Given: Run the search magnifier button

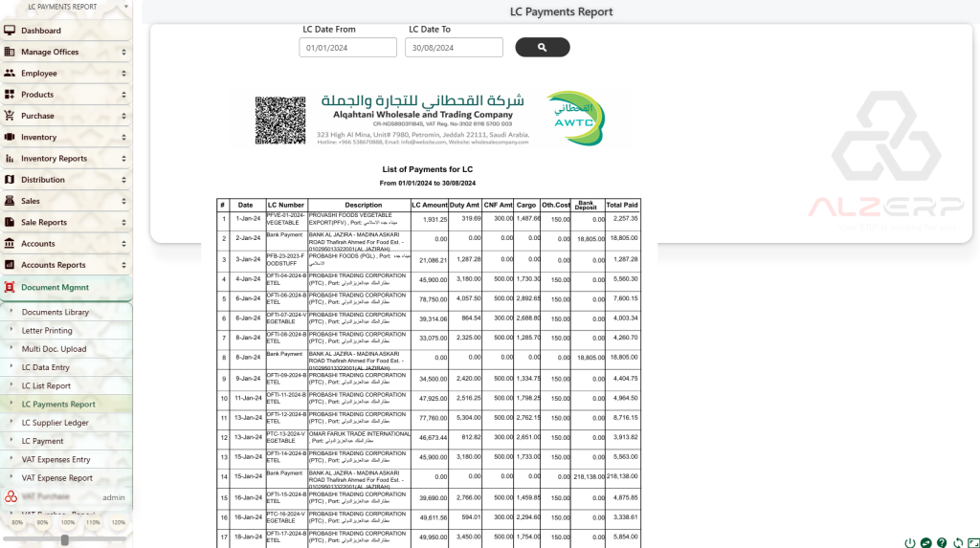Looking at the screenshot, I should click(x=542, y=47).
